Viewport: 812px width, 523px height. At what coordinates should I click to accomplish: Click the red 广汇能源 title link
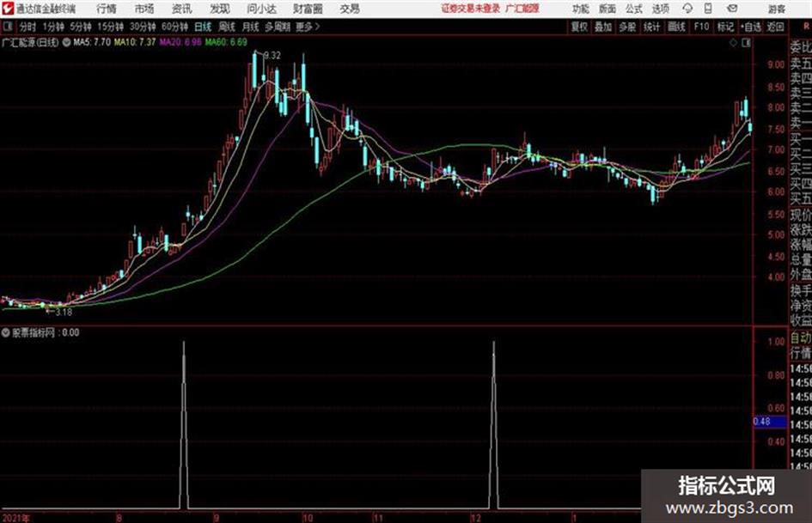tap(522, 9)
